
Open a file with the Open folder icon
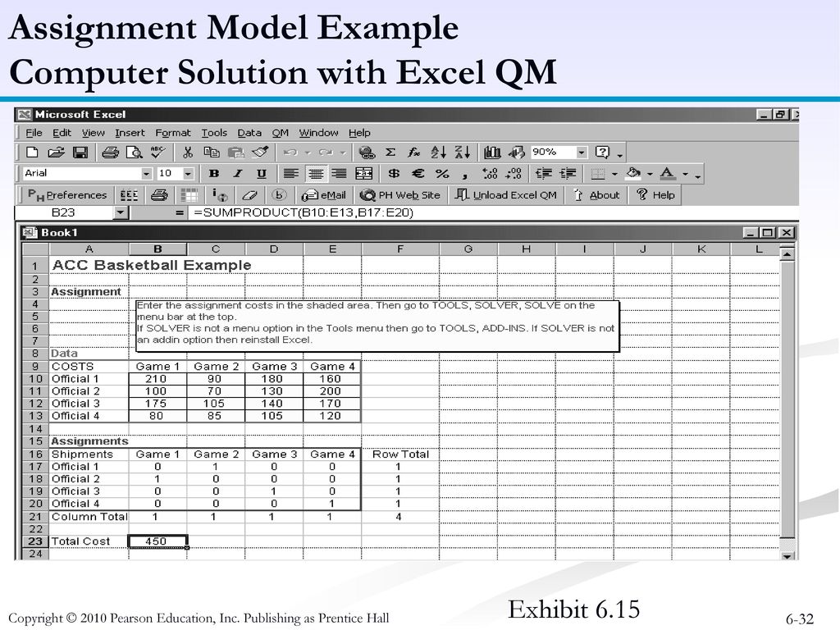pyautogui.click(x=57, y=153)
